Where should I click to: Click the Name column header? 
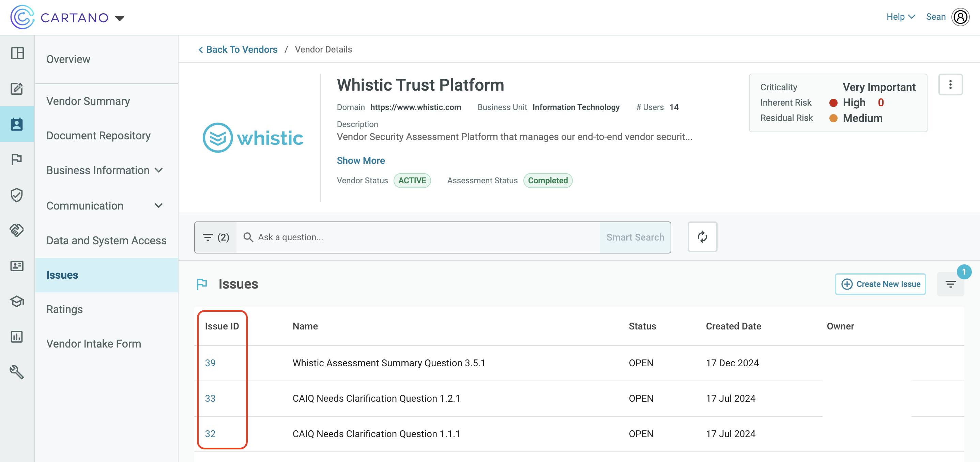point(305,326)
